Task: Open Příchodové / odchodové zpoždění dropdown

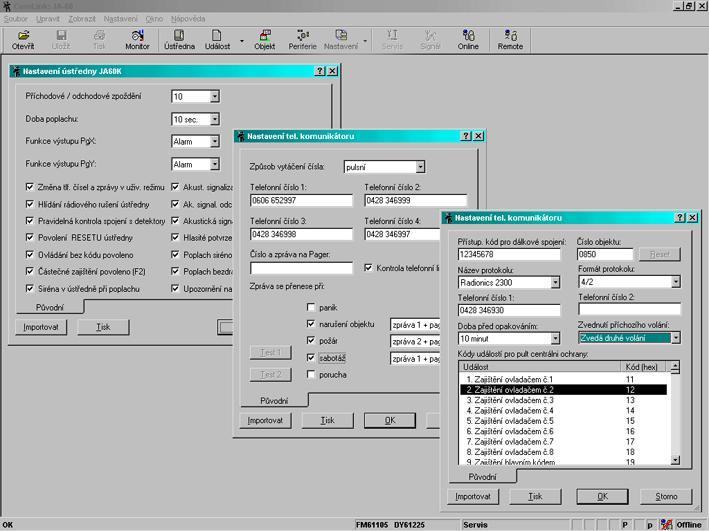Action: [215, 96]
